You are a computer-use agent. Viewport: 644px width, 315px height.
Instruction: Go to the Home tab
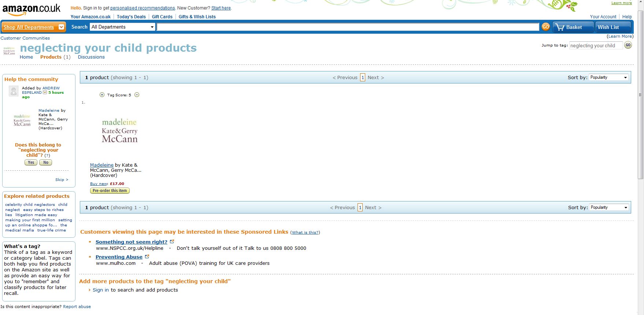point(26,57)
